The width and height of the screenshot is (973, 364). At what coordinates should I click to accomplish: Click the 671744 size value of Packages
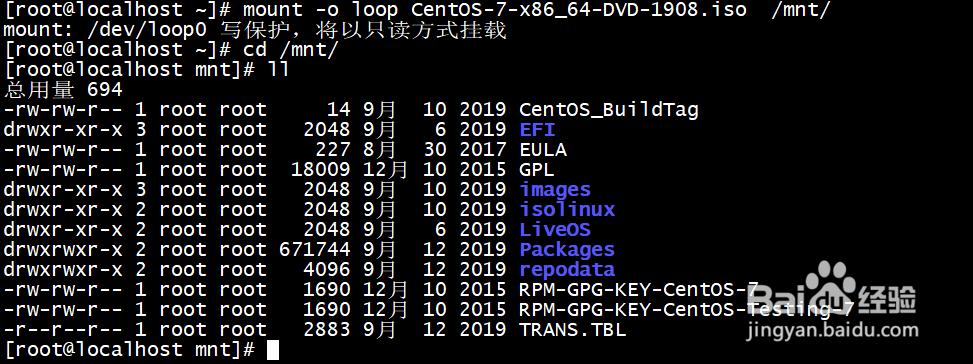314,249
